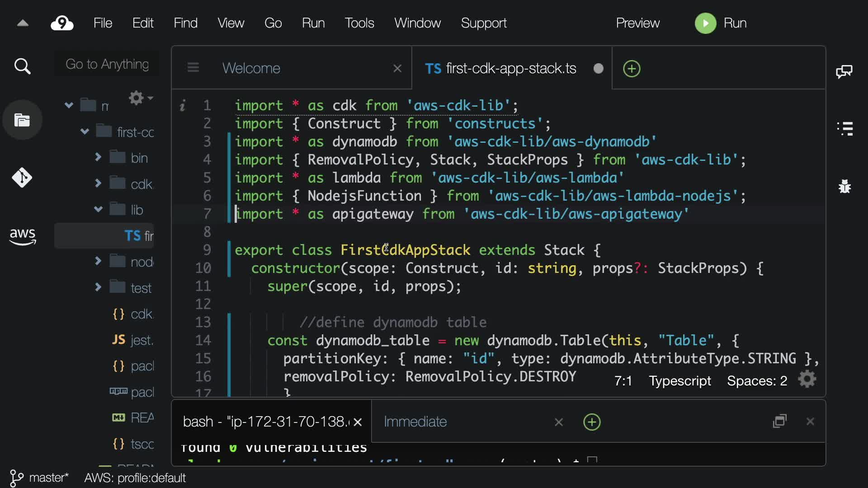Expand the test folder
Screen dimensions: 868x488
point(98,287)
